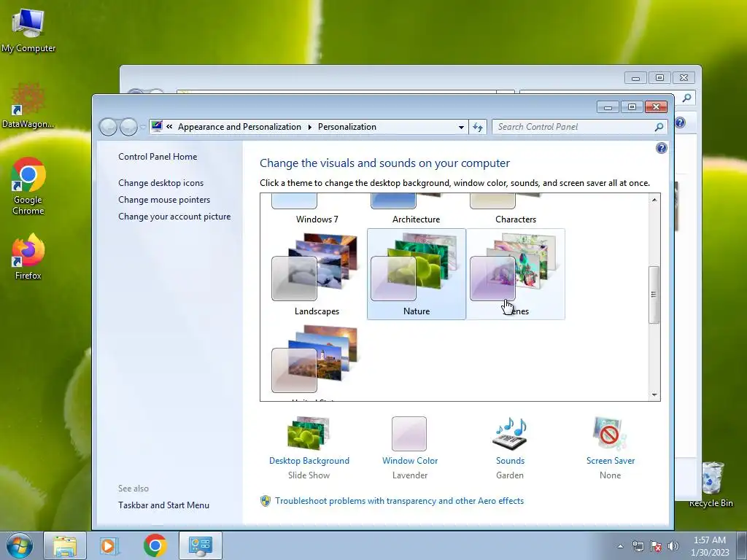Screen dimensions: 747x560
Task: Click the volume speaker tray icon
Action: pyautogui.click(x=673, y=546)
